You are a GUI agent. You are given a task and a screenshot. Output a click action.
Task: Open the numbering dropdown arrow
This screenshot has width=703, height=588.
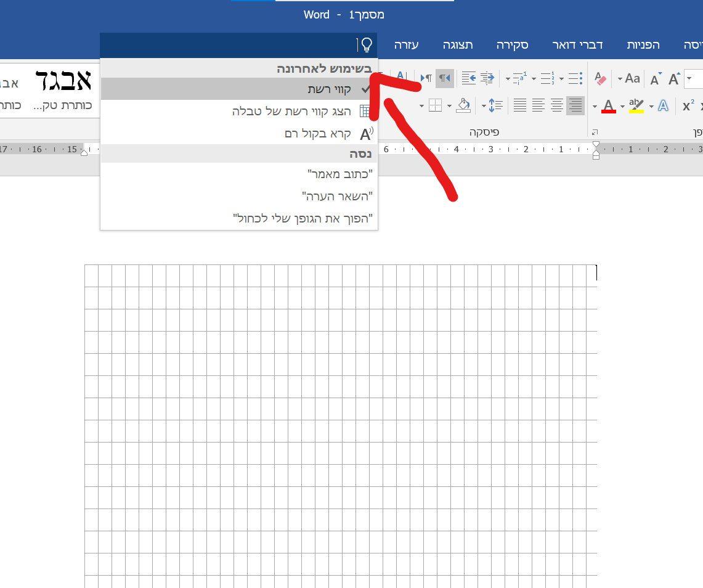coord(534,79)
